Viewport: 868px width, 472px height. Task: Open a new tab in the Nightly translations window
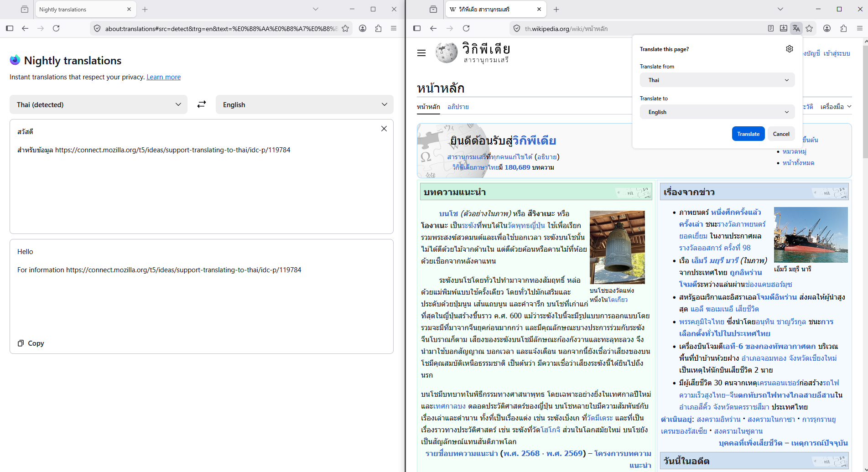coord(145,9)
